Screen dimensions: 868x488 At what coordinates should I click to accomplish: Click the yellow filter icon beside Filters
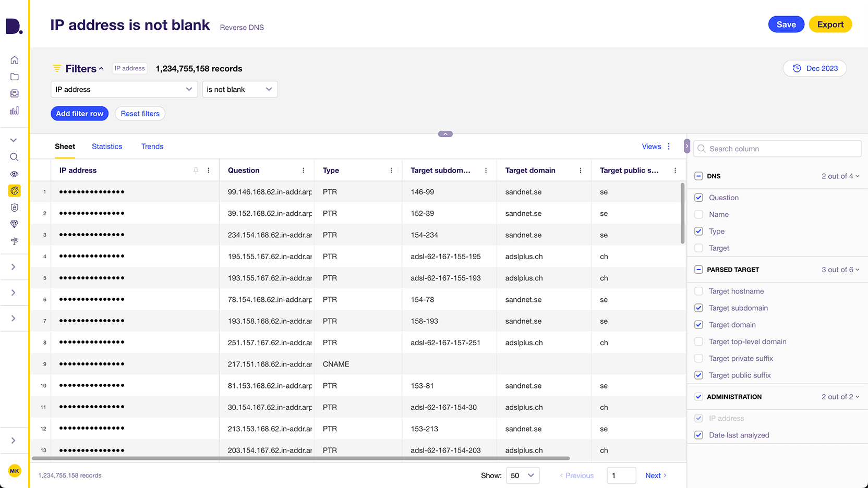57,68
